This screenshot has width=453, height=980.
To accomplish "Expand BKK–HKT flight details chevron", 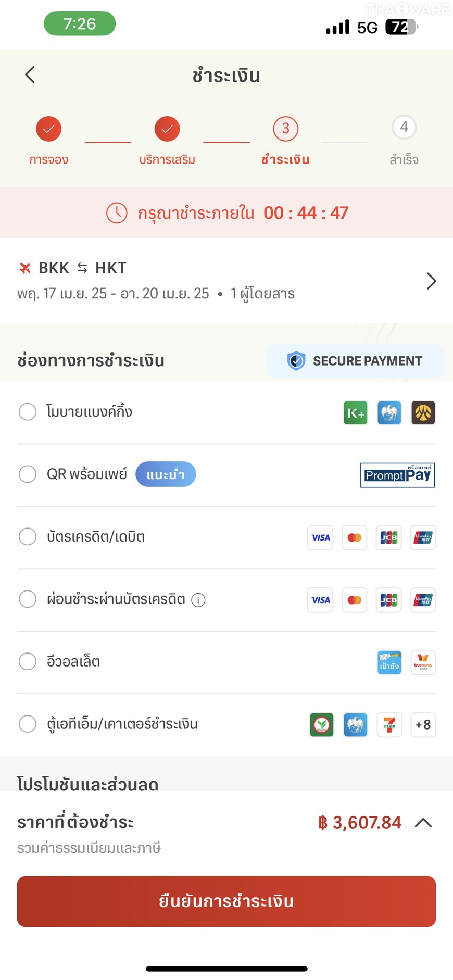I will click(431, 281).
